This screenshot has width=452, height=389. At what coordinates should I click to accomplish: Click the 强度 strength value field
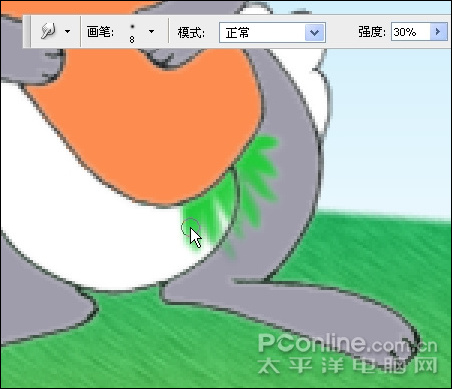click(x=411, y=32)
